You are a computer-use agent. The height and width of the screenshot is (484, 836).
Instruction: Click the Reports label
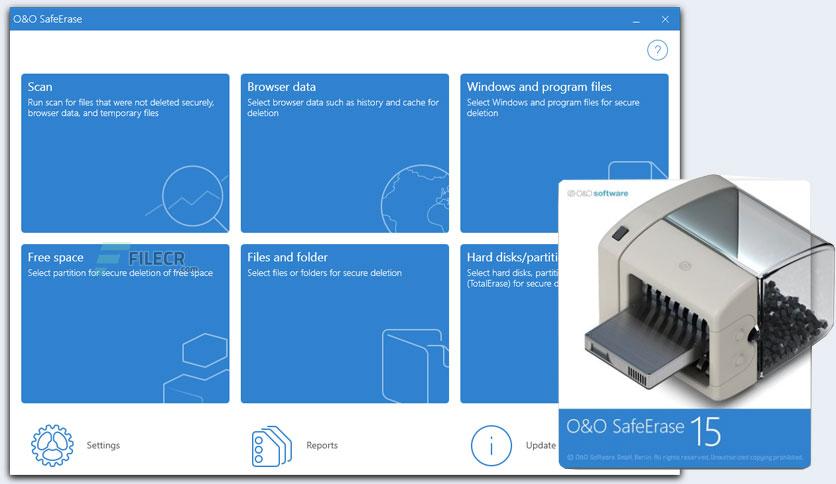[x=322, y=445]
